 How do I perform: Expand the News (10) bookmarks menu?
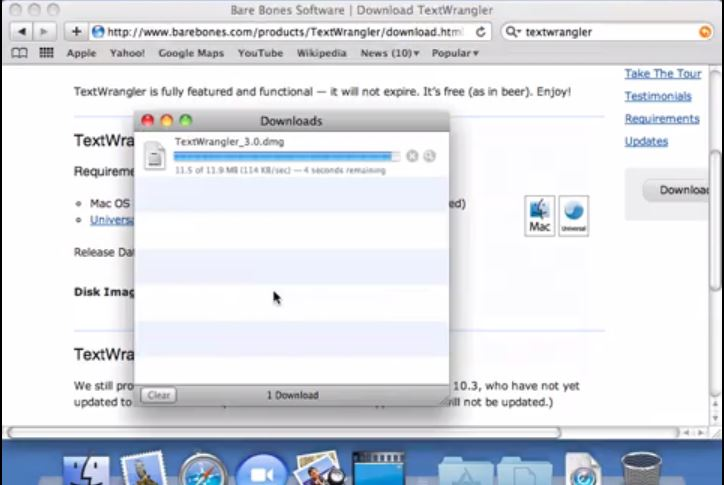390,53
